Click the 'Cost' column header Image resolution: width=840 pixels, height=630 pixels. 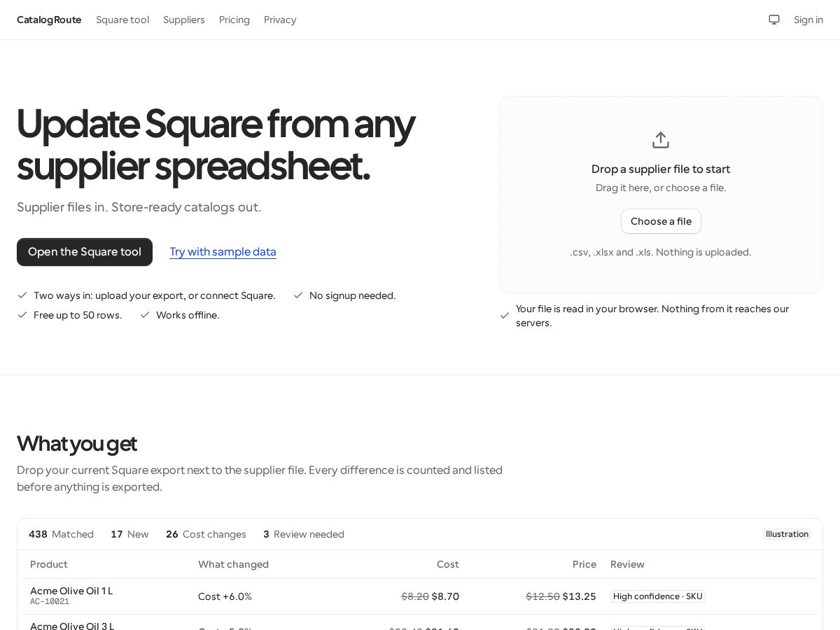coord(448,564)
